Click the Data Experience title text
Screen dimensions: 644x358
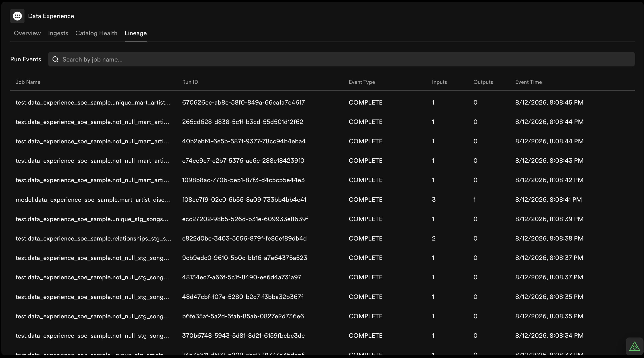point(51,16)
